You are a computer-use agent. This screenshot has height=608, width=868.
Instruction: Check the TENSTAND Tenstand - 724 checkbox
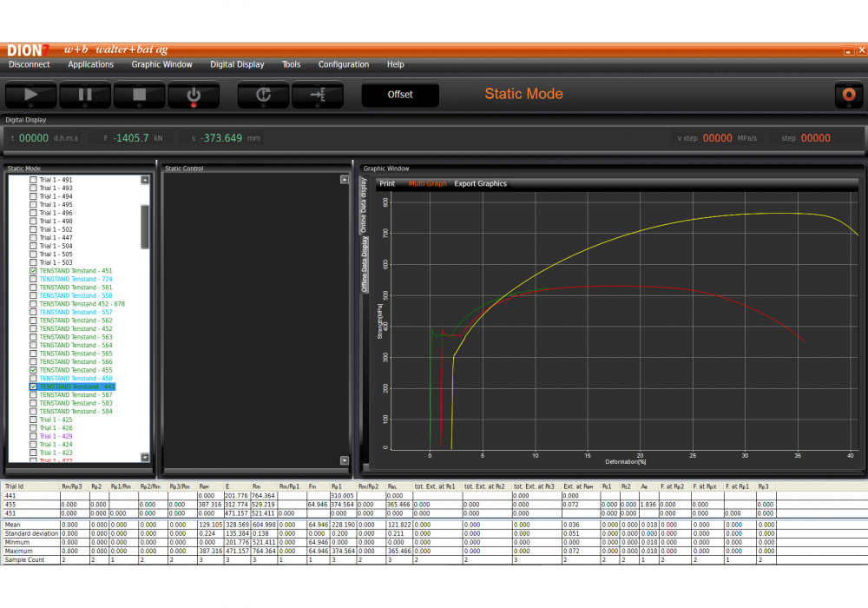tap(33, 279)
